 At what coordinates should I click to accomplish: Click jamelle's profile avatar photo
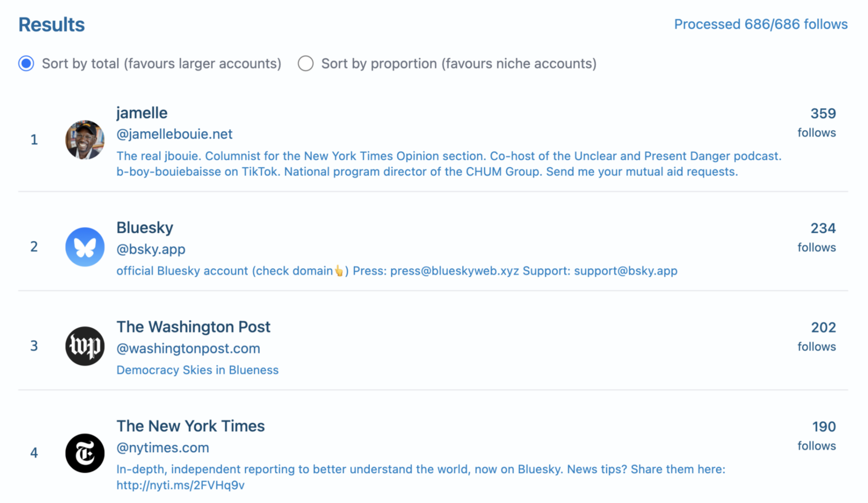click(85, 140)
